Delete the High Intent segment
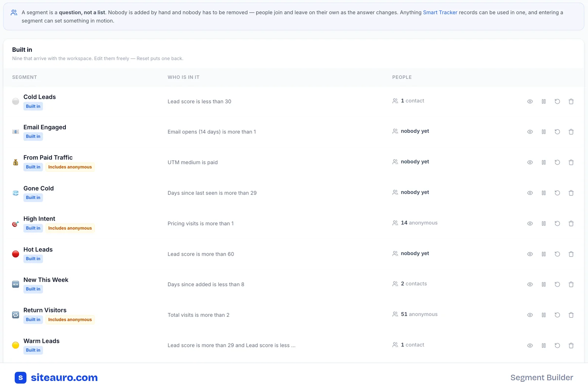 pos(571,224)
